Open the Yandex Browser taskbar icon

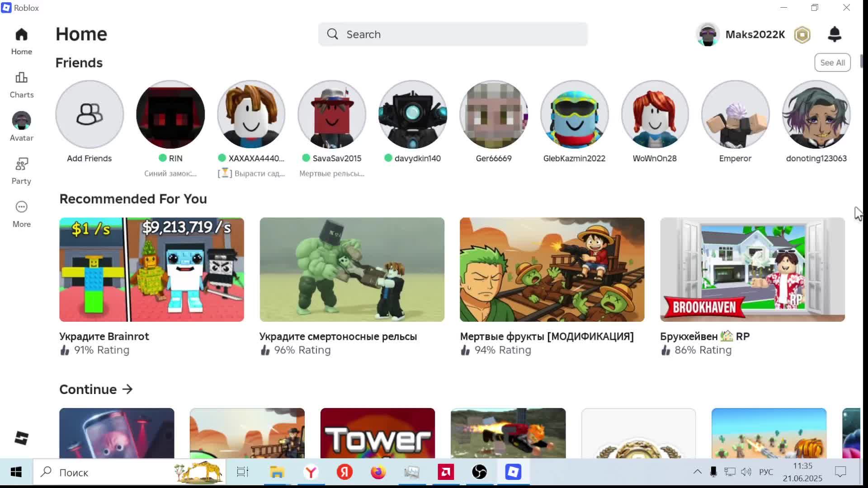click(311, 472)
